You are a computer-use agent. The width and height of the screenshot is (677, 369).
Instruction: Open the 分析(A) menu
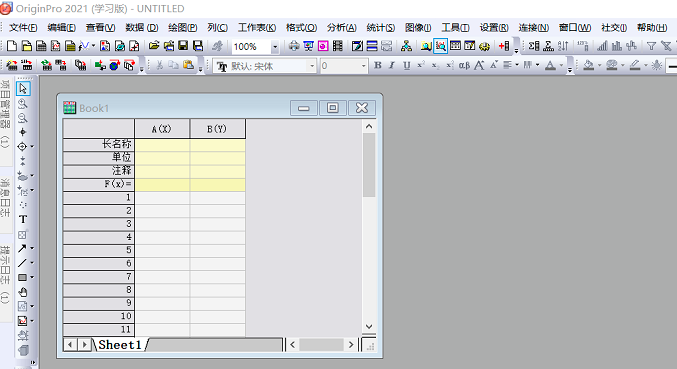coord(342,28)
